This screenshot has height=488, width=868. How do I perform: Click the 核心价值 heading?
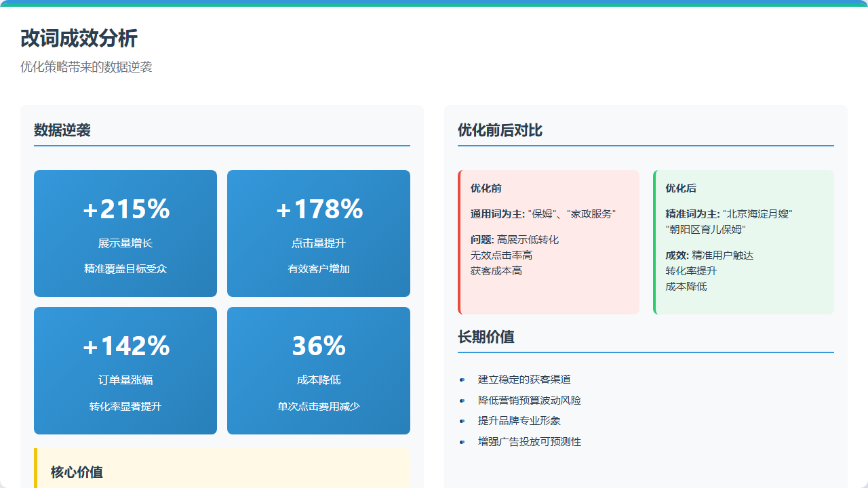point(77,472)
